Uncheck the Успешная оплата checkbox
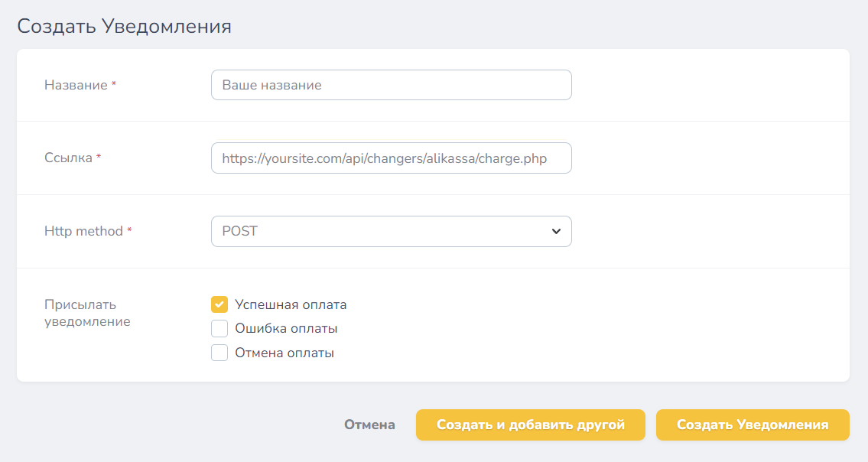This screenshot has height=462, width=868. [219, 304]
